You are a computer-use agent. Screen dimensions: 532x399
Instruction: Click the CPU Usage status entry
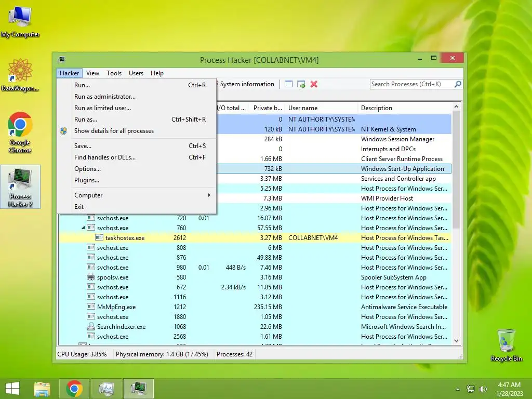82,354
